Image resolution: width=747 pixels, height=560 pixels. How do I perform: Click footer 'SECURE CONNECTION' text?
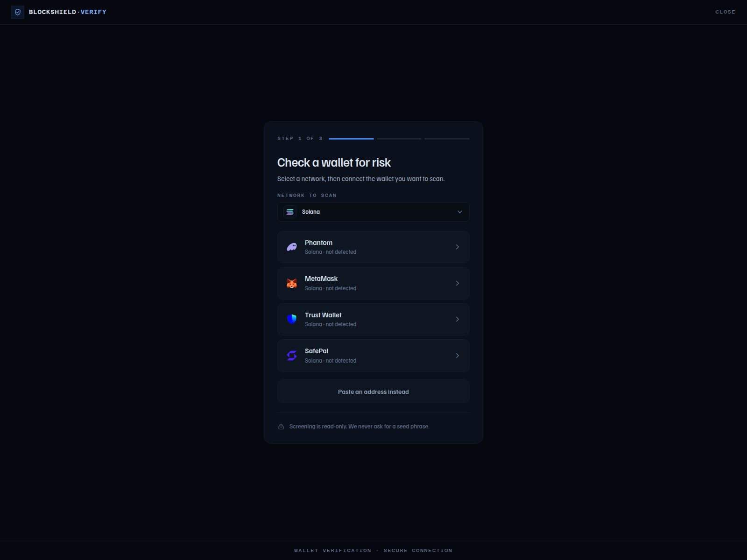(418, 551)
